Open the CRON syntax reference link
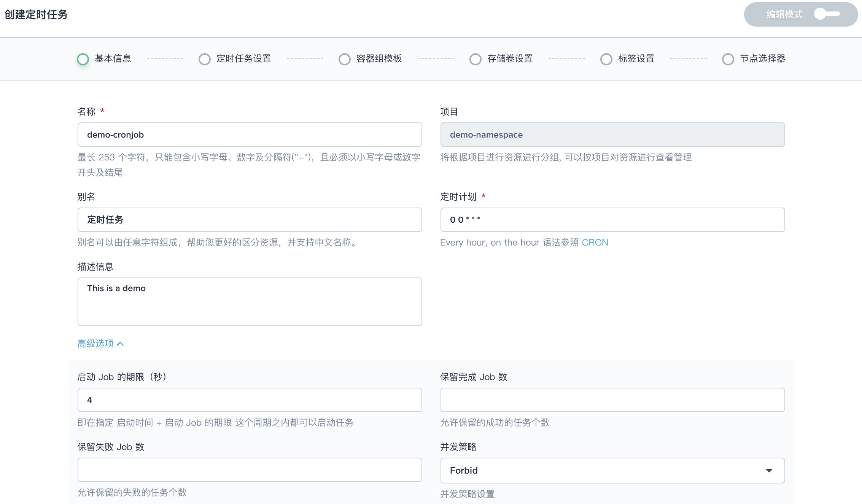This screenshot has height=504, width=862. click(x=595, y=242)
